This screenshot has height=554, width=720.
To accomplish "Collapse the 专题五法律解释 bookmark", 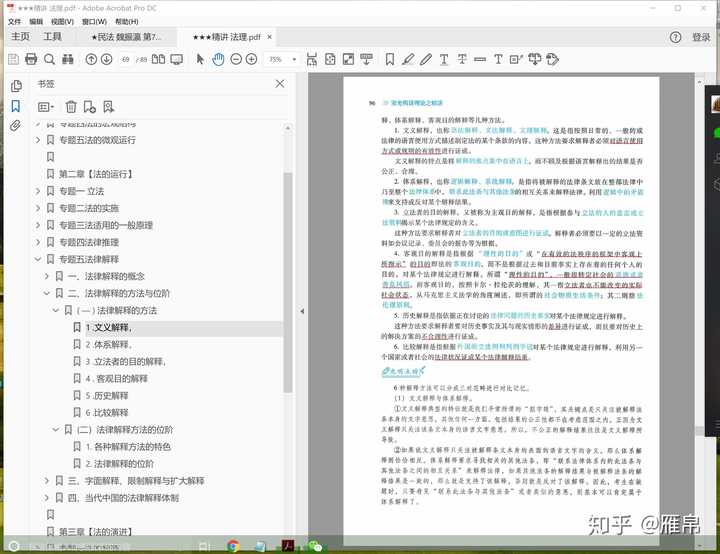I will (x=38, y=259).
